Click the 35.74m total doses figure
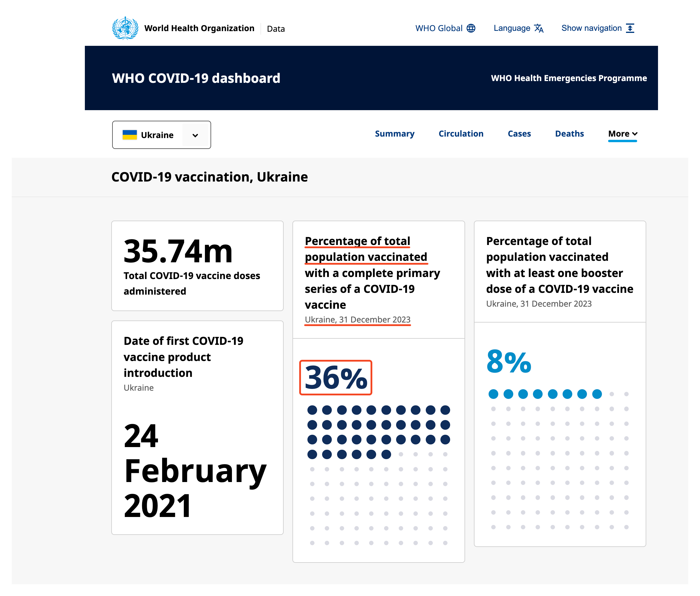This screenshot has height=596, width=700. 178,251
